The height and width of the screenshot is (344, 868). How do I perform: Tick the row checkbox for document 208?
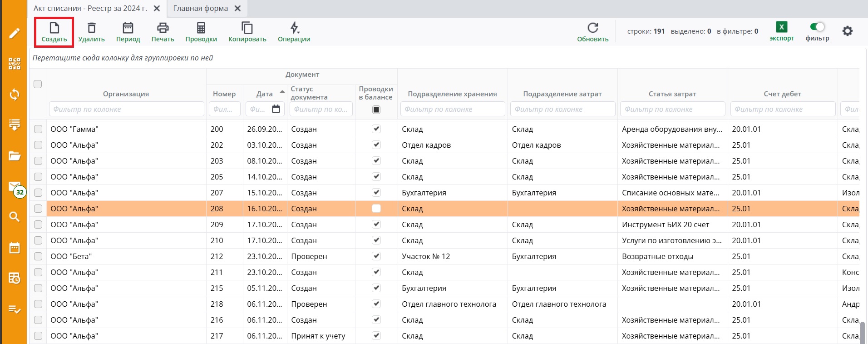coord(38,209)
